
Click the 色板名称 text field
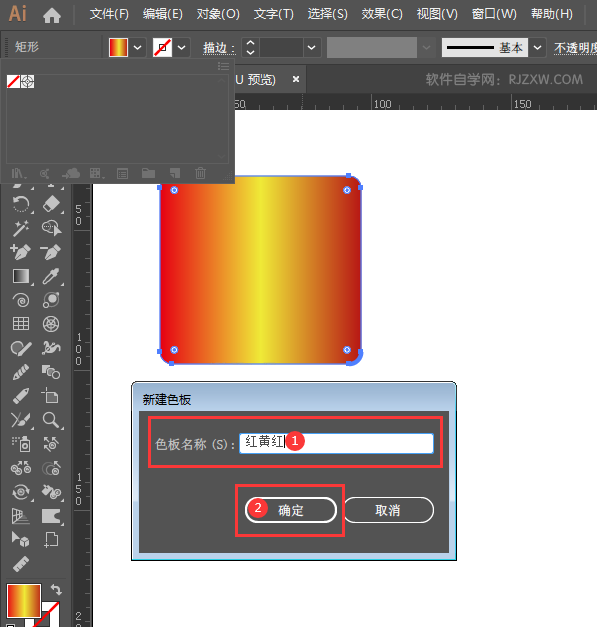[x=336, y=443]
